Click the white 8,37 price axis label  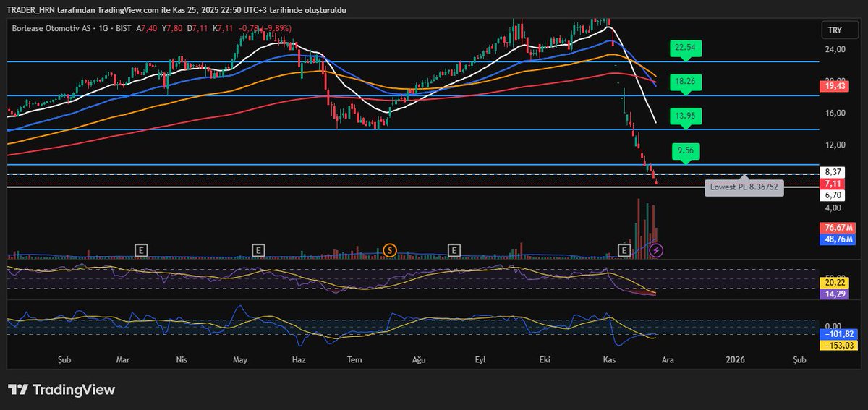(832, 172)
